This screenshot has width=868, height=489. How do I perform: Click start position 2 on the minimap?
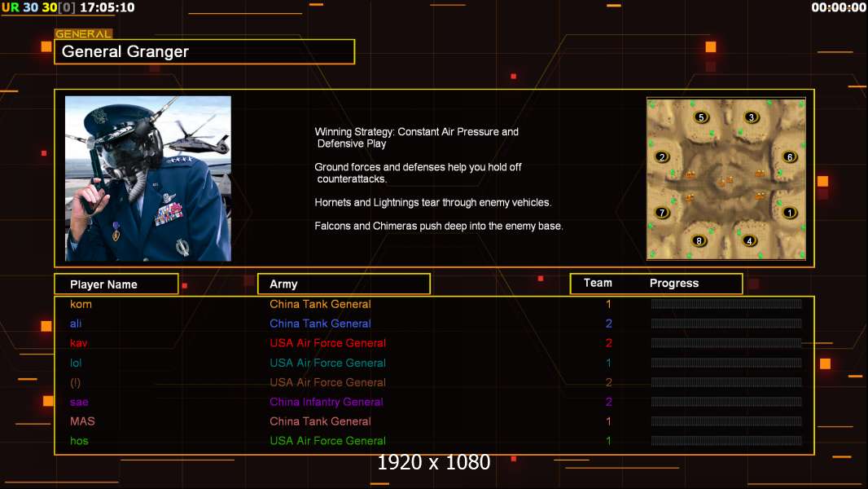tap(661, 156)
